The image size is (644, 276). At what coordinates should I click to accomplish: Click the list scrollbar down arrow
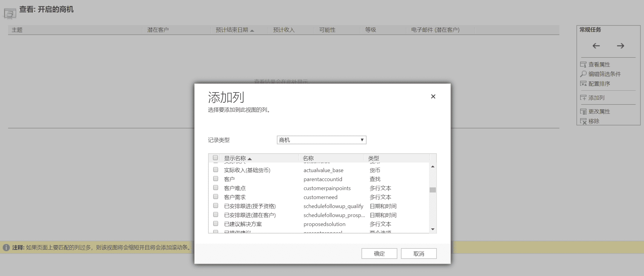coord(433,229)
